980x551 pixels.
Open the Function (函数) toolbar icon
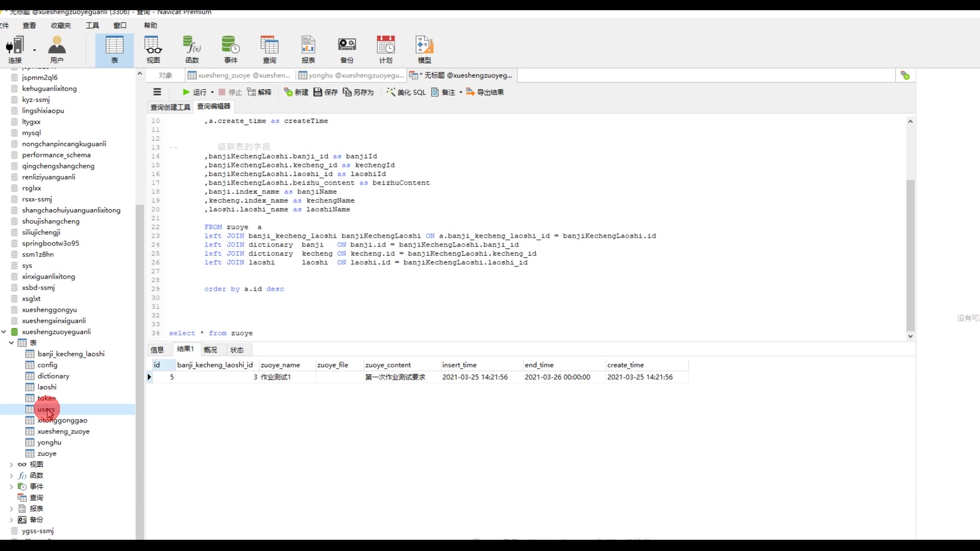192,49
